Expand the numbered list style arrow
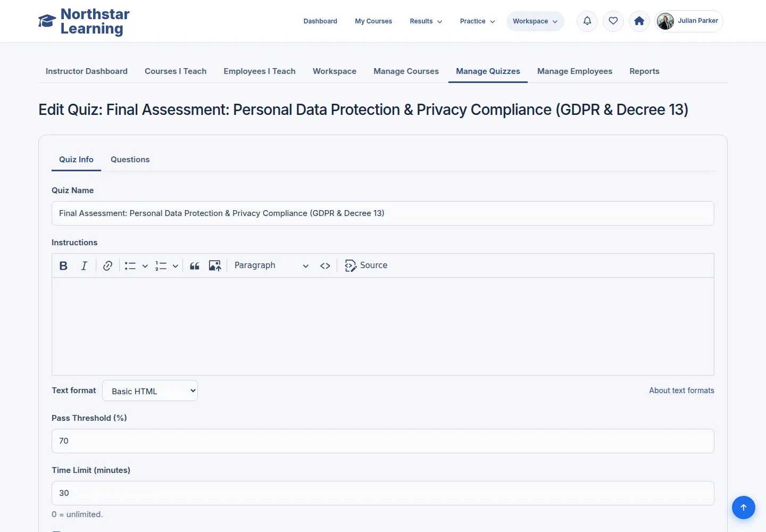The image size is (766, 532). pyautogui.click(x=175, y=266)
